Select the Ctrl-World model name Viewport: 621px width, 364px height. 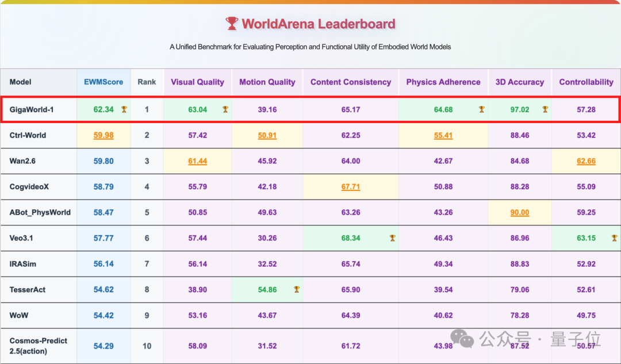click(28, 136)
